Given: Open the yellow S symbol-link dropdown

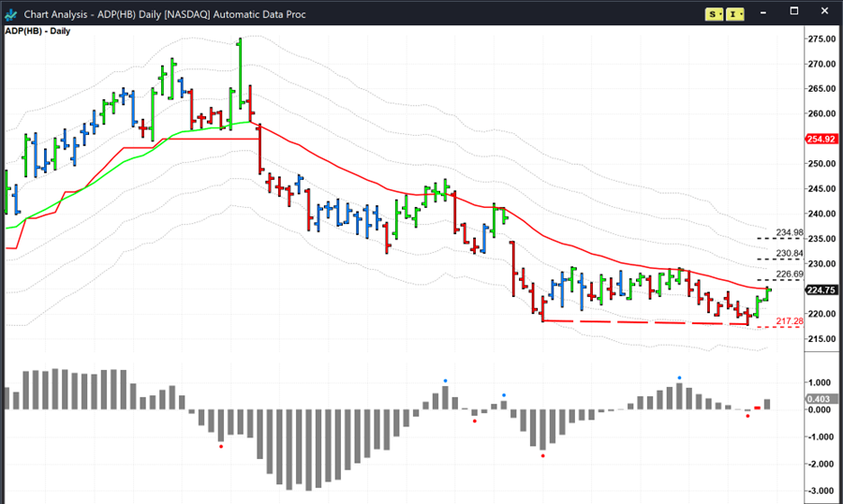Looking at the screenshot, I should 715,12.
